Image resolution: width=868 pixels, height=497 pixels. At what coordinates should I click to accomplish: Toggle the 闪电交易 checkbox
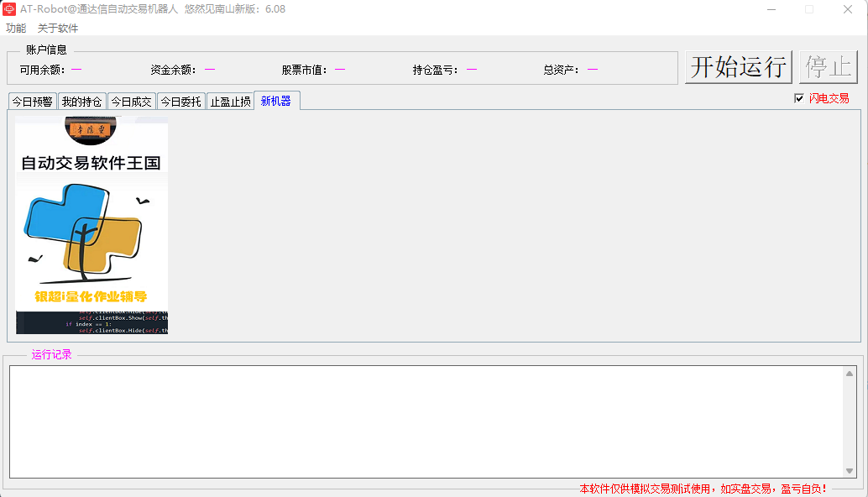click(x=799, y=98)
